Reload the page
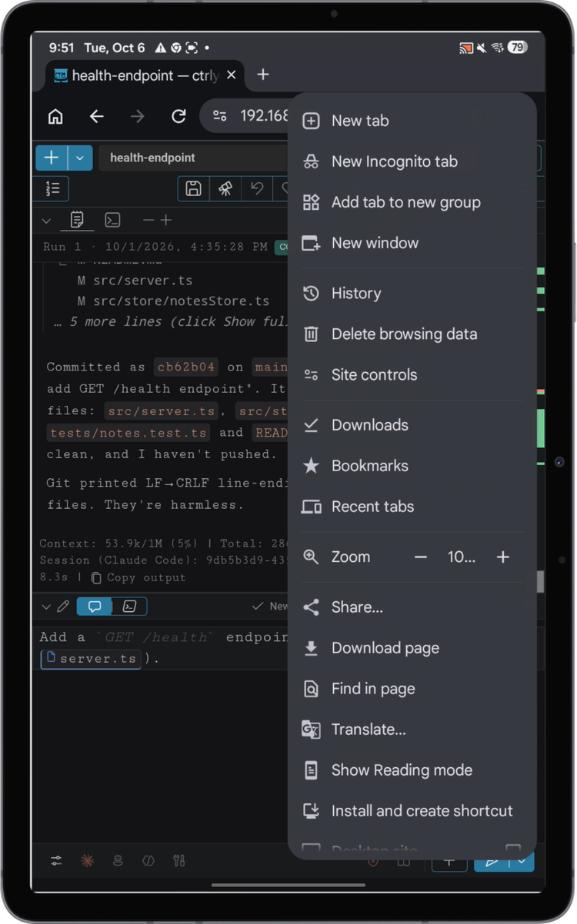The height and width of the screenshot is (924, 577). coord(178,116)
